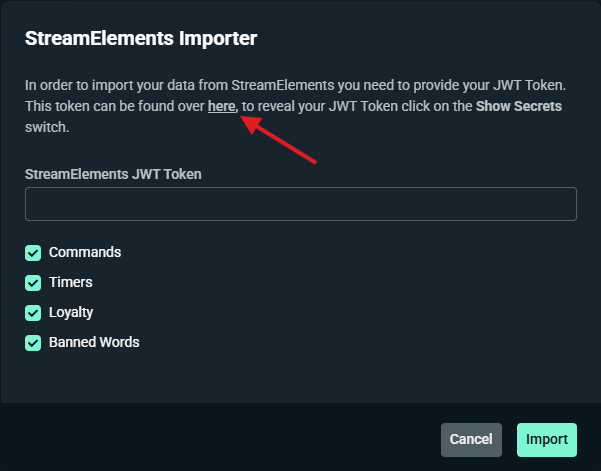Uncheck the Commands checkbox
The height and width of the screenshot is (471, 601).
[33, 253]
